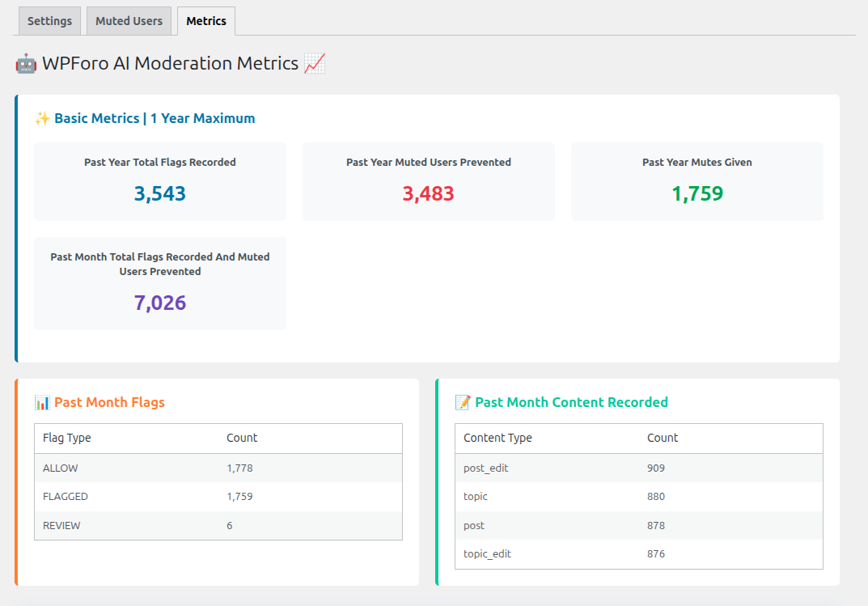Click the robot icon in the page title
The image size is (868, 606).
point(25,63)
